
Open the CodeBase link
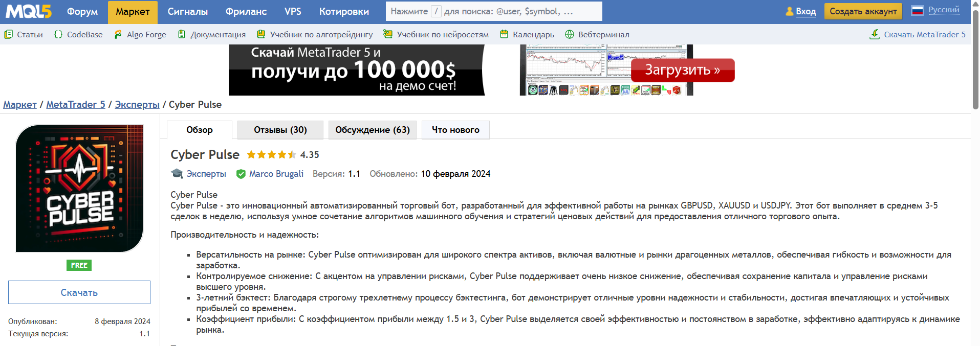coord(84,35)
